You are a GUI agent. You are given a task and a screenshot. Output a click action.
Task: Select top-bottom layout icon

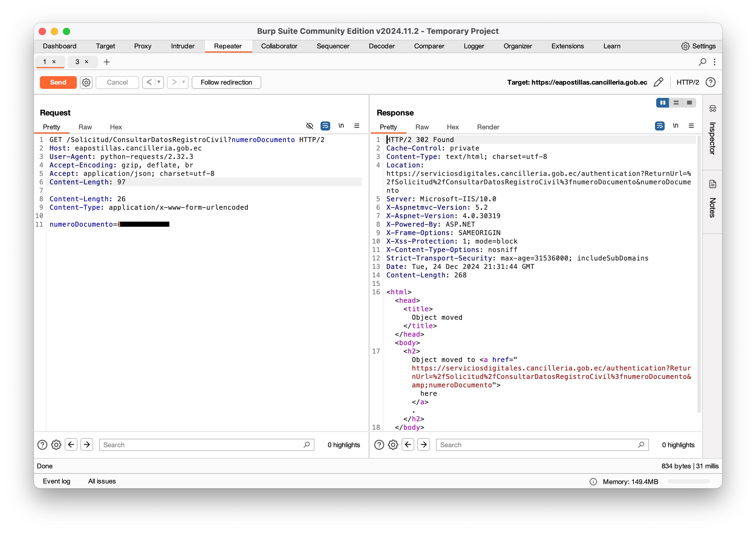coord(676,103)
